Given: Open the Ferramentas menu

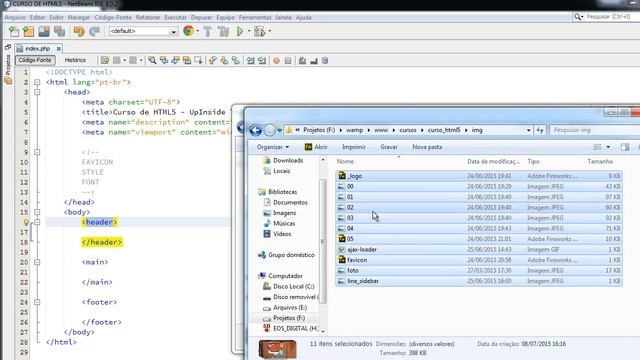Looking at the screenshot, I should tap(255, 18).
